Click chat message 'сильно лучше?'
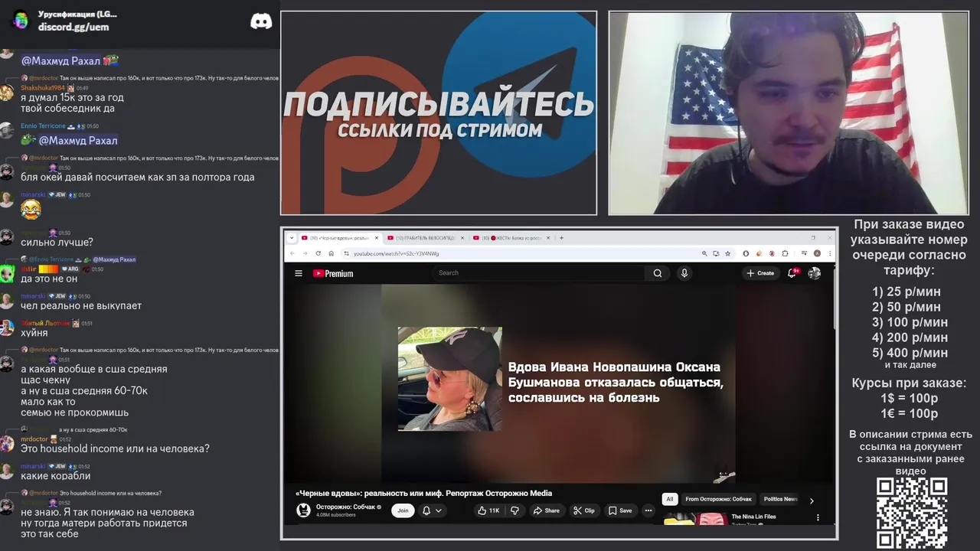The width and height of the screenshot is (980, 551). [57, 242]
